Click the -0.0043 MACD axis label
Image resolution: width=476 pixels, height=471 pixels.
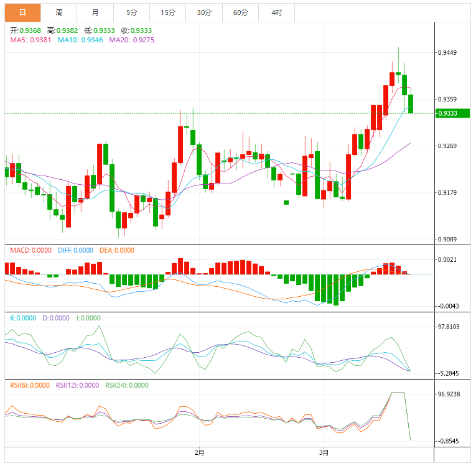(448, 306)
